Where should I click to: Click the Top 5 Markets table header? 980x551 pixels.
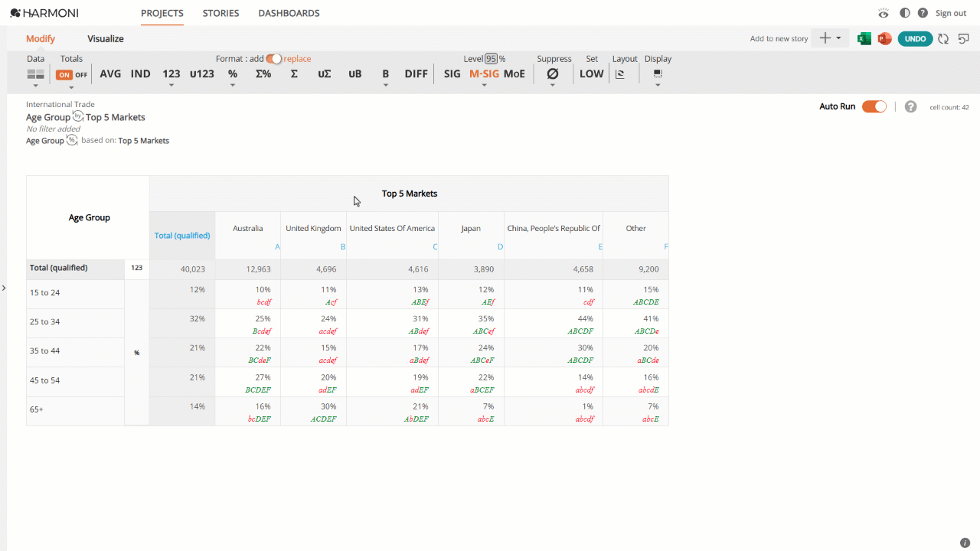coord(409,194)
